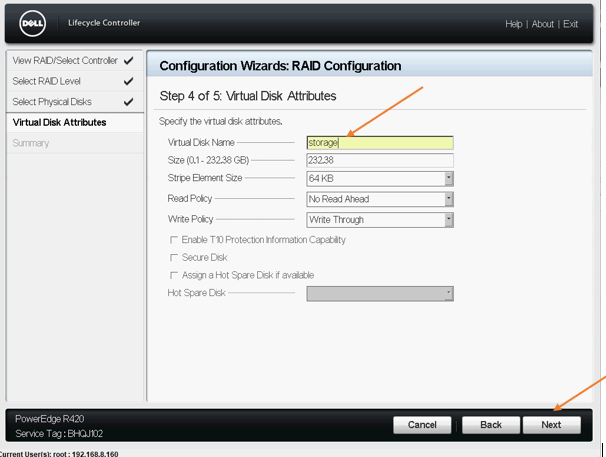The width and height of the screenshot is (606, 457).
Task: Open the Write Policy dropdown
Action: (380, 220)
